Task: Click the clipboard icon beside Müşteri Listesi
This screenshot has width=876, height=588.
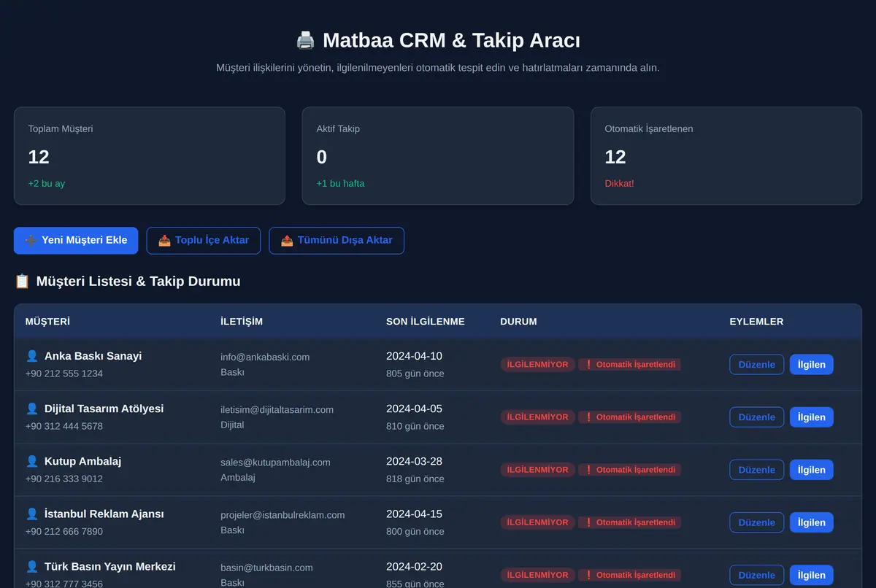Action: pyautogui.click(x=22, y=281)
